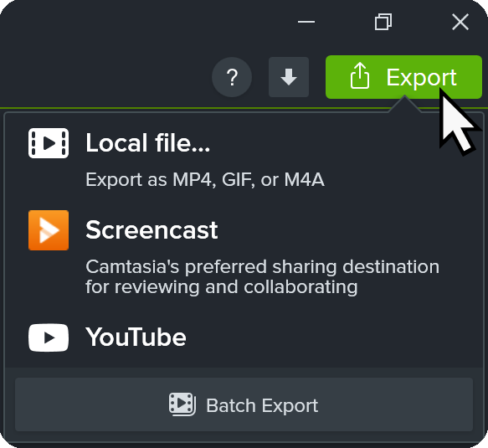Open Batch Export
This screenshot has height=448, width=488.
click(244, 404)
